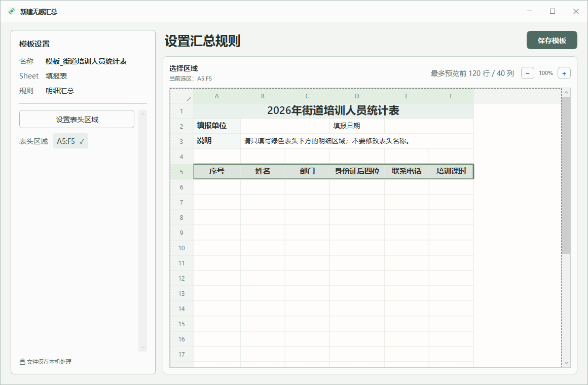588x385 pixels.
Task: Select row 1 header
Action: 182,111
